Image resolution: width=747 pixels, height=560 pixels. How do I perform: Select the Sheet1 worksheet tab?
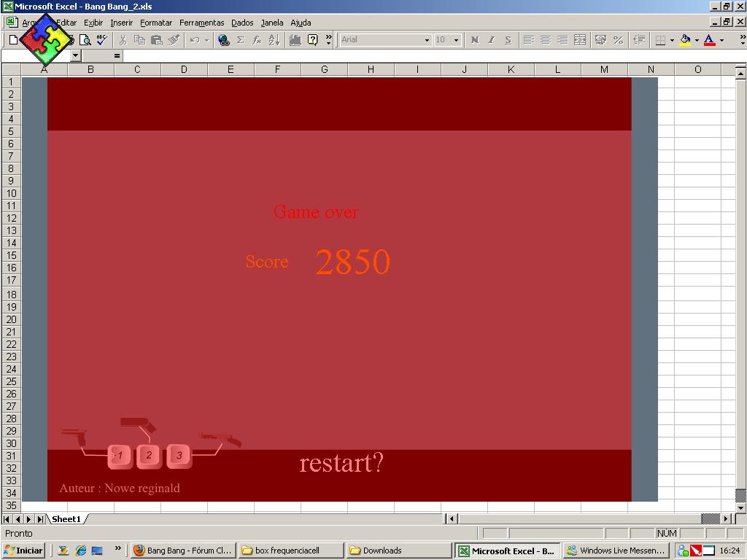coord(66,518)
